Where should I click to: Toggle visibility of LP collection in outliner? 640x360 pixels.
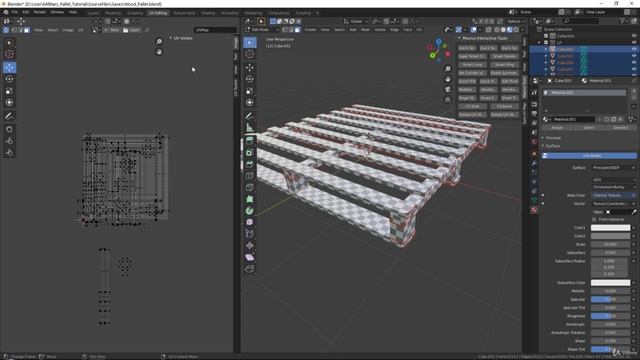pos(634,42)
